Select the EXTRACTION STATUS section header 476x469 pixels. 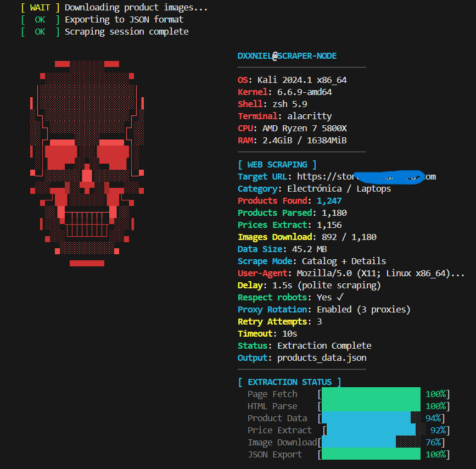(289, 382)
